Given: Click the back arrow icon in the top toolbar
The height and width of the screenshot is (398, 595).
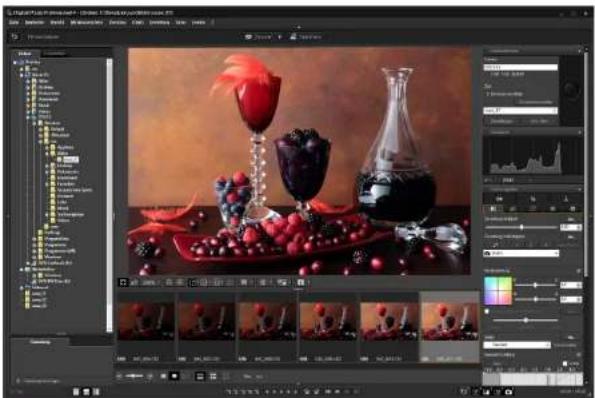Looking at the screenshot, I should 14,37.
